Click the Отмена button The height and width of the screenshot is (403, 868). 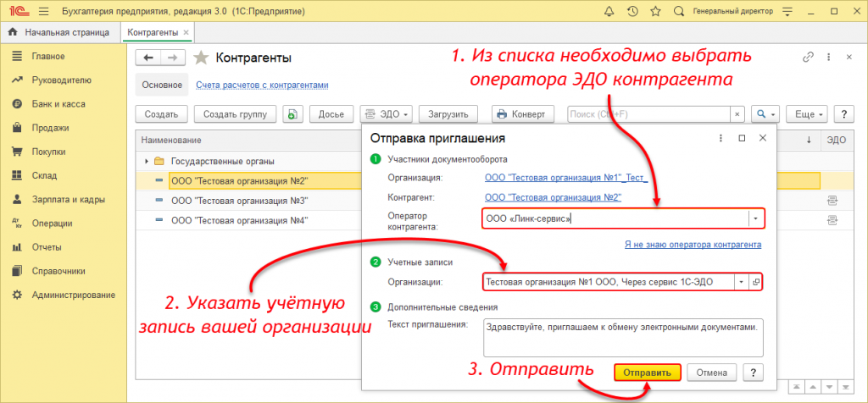pos(712,373)
